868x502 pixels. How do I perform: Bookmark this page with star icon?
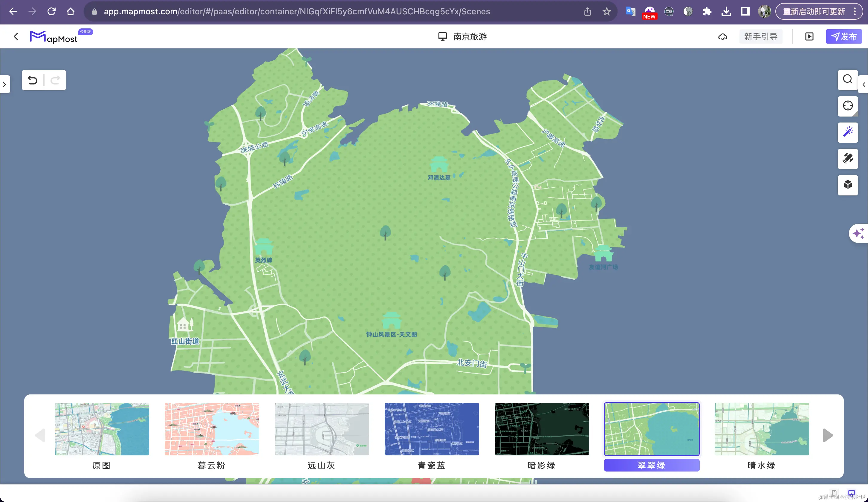(x=606, y=11)
